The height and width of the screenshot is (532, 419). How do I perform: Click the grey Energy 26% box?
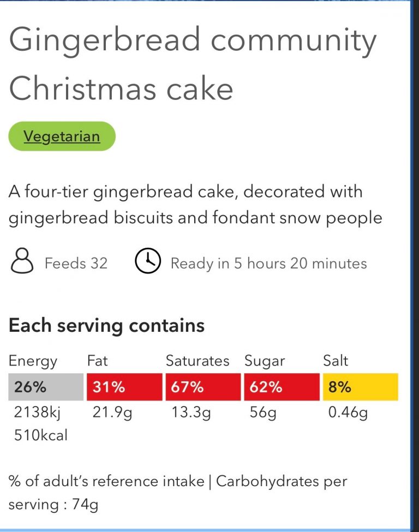click(46, 387)
